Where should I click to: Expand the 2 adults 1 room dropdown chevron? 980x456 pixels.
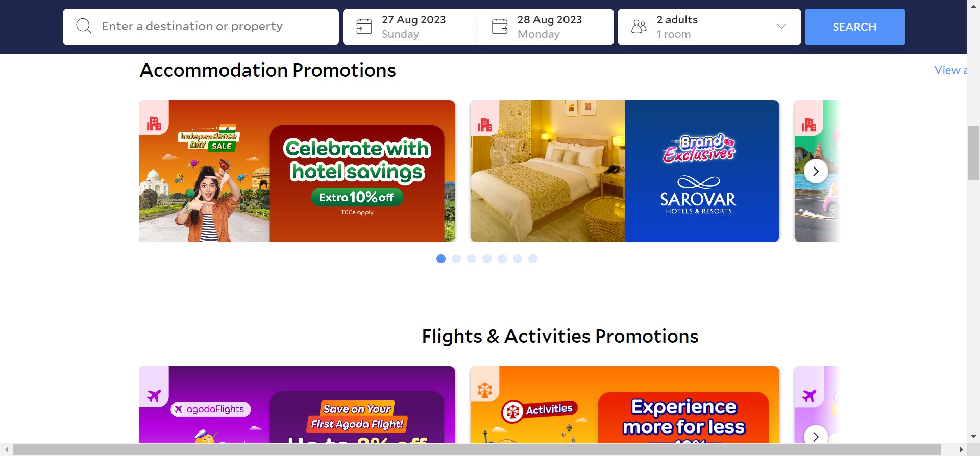pyautogui.click(x=781, y=27)
